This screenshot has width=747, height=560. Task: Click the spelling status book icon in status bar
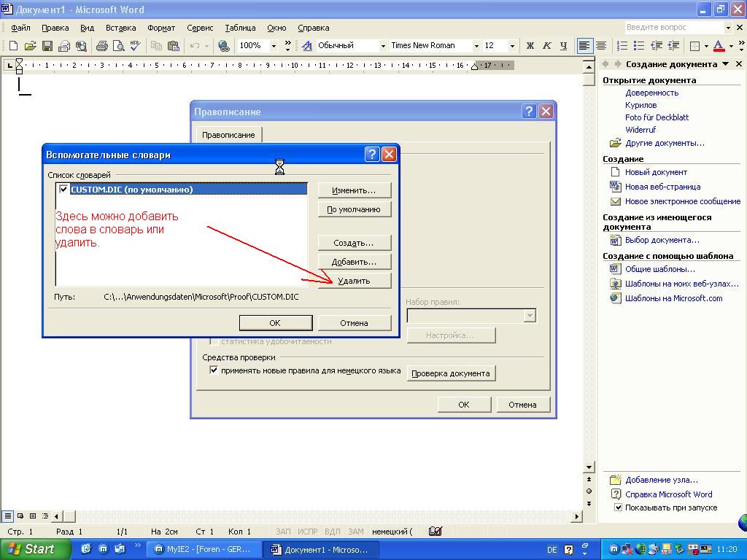pos(436,531)
